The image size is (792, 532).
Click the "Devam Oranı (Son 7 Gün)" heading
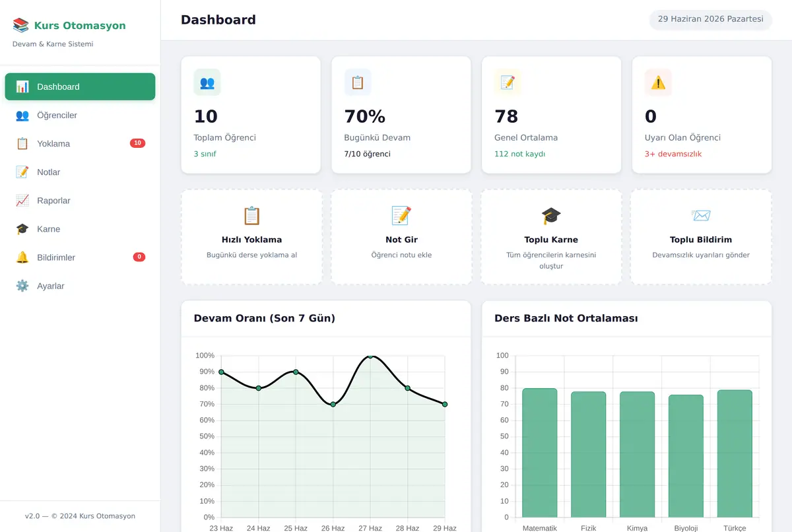[x=265, y=318]
